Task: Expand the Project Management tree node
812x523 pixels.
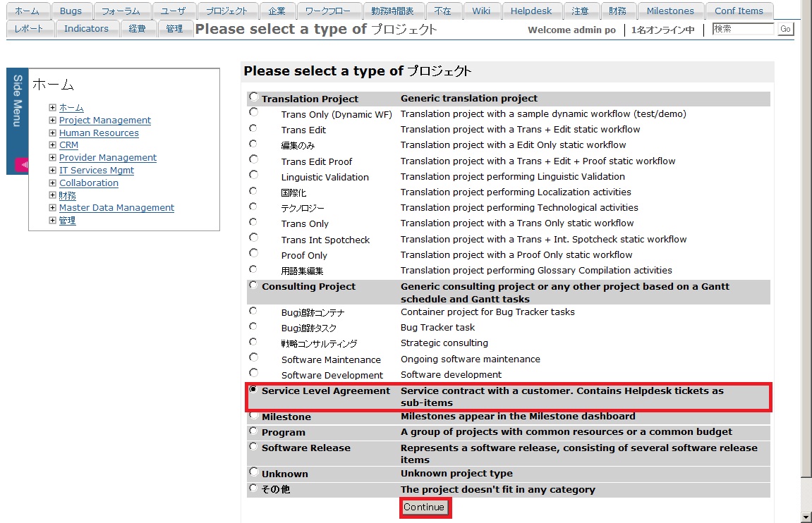Action: [x=52, y=120]
